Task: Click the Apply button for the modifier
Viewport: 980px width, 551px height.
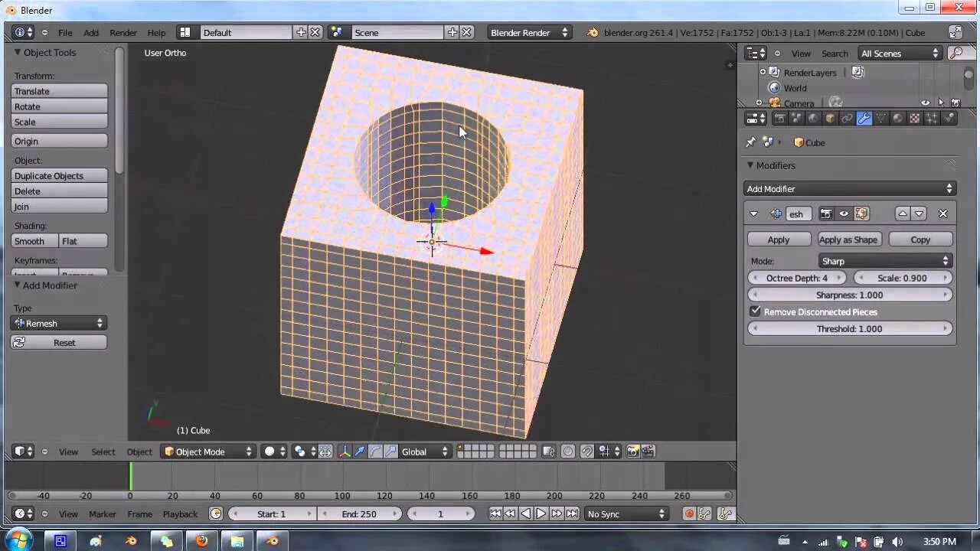Action: click(x=779, y=239)
